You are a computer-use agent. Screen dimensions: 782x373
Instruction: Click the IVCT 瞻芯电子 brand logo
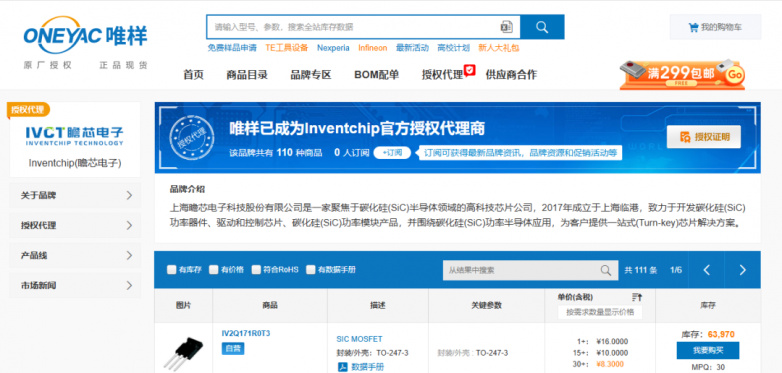point(74,136)
